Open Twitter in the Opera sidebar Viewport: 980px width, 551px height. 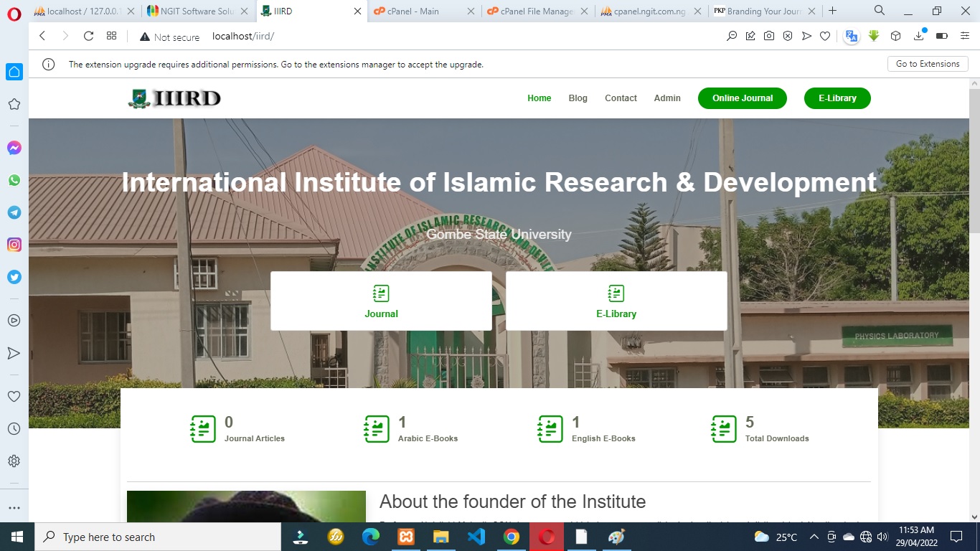[x=14, y=277]
